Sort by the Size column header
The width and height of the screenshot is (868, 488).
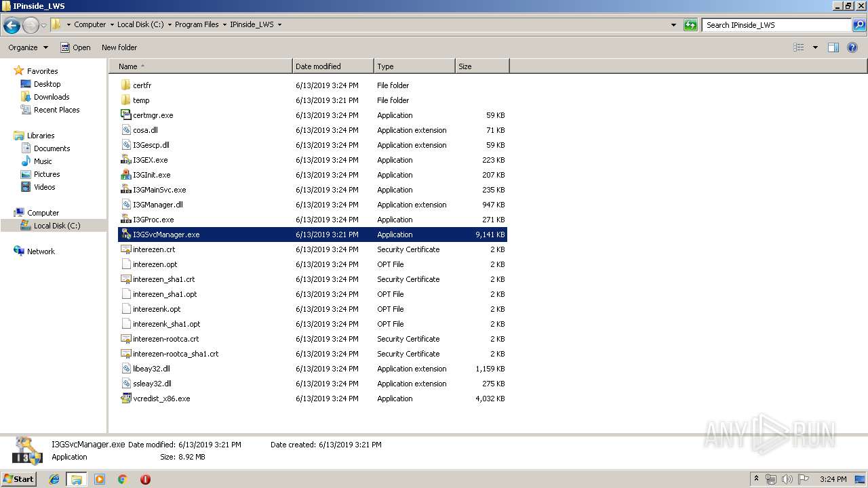point(482,66)
